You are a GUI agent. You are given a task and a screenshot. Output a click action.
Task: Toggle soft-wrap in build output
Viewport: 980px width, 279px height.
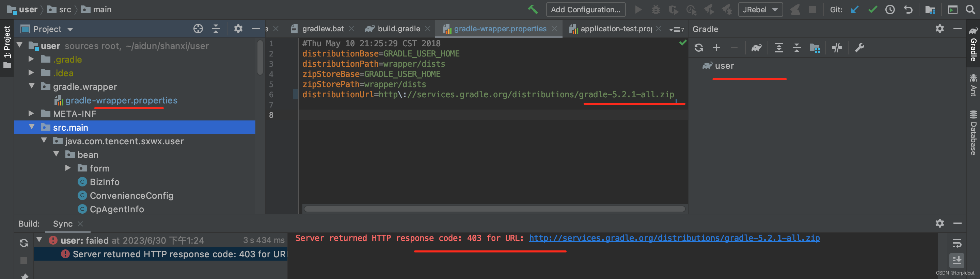pos(957,243)
